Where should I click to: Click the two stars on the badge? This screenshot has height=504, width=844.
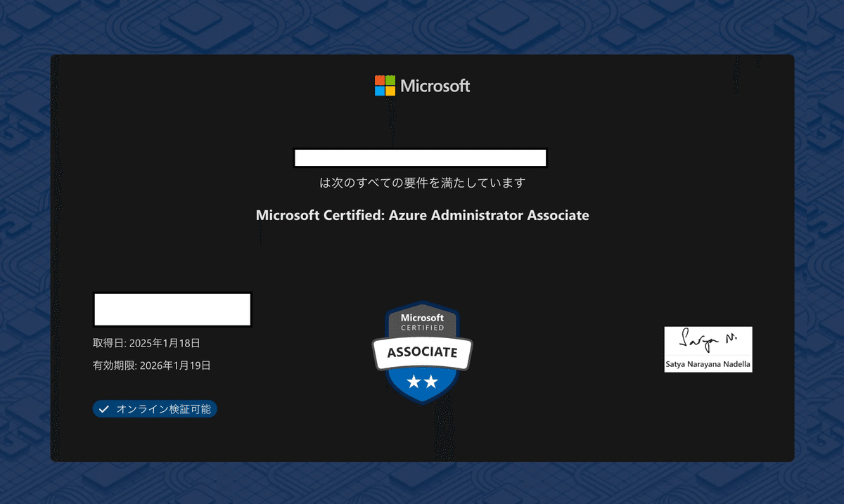423,382
